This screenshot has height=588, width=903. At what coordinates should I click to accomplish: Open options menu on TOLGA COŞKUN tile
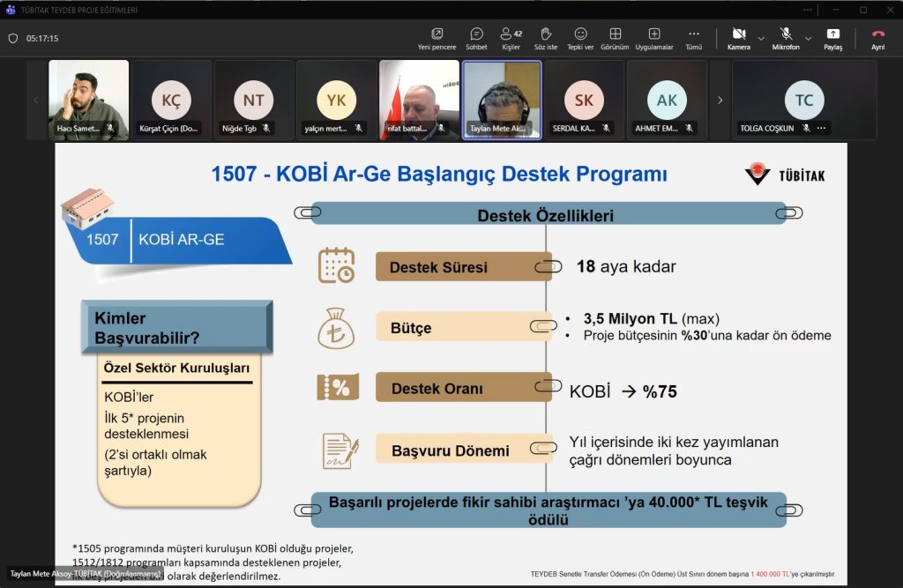[822, 129]
